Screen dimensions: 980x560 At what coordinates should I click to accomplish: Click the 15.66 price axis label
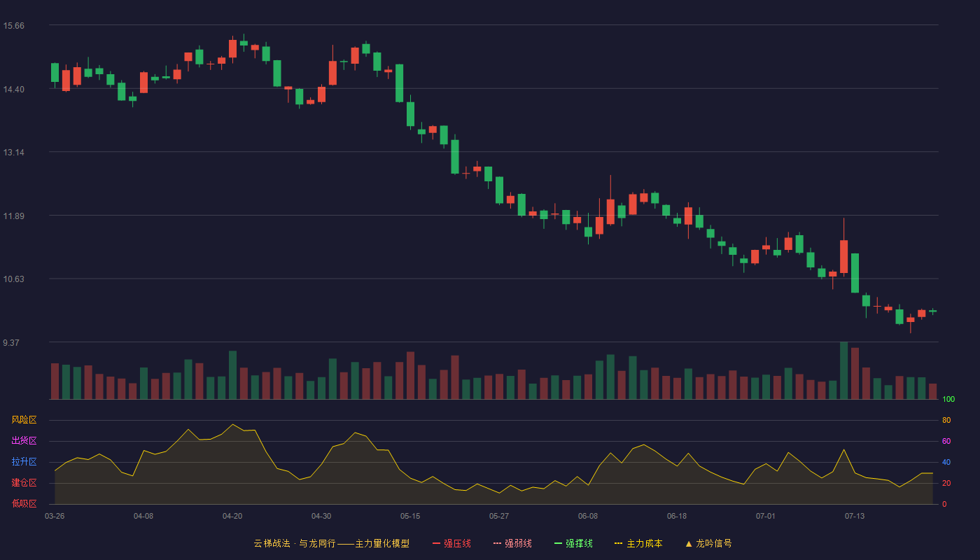(13, 26)
